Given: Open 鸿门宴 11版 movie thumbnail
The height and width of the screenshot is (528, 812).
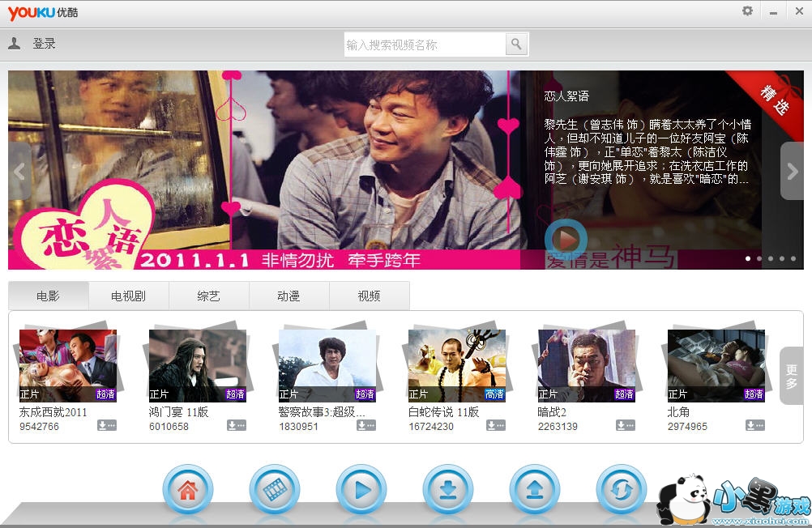Looking at the screenshot, I should tap(197, 365).
